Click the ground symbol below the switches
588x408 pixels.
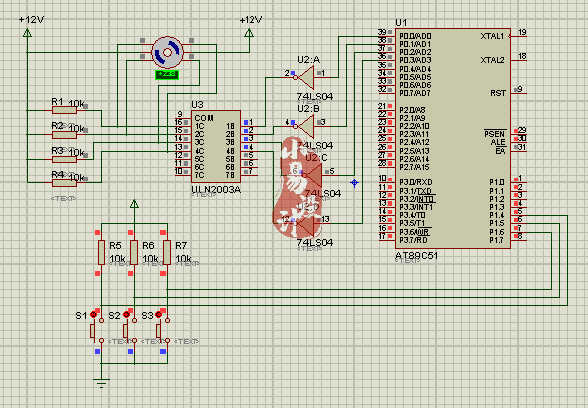pyautogui.click(x=101, y=383)
